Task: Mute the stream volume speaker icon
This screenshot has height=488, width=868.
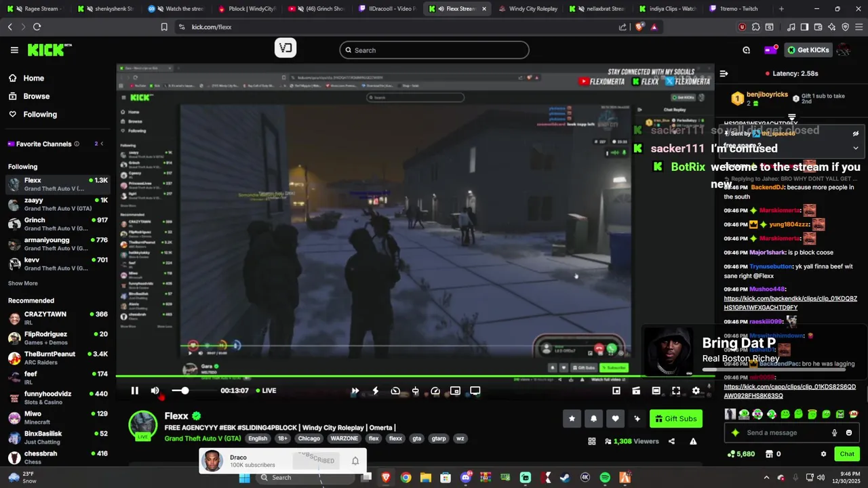Action: pyautogui.click(x=155, y=390)
